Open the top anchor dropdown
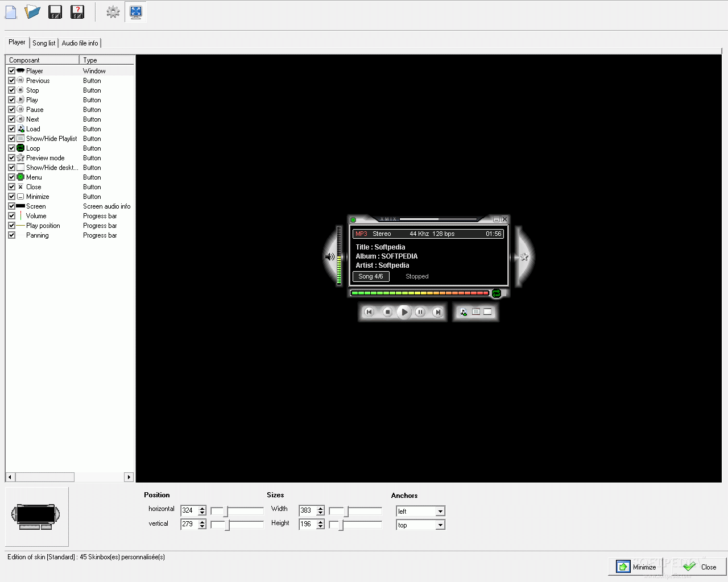This screenshot has width=728, height=582. point(440,525)
